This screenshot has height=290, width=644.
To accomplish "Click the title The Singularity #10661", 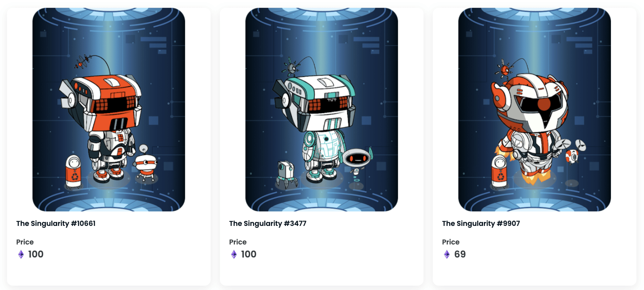I will [x=56, y=223].
